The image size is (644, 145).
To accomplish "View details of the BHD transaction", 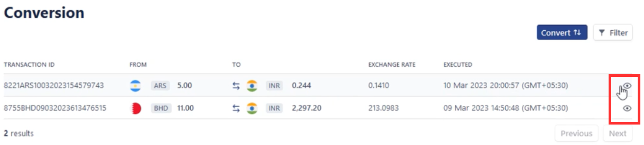I will (x=627, y=108).
